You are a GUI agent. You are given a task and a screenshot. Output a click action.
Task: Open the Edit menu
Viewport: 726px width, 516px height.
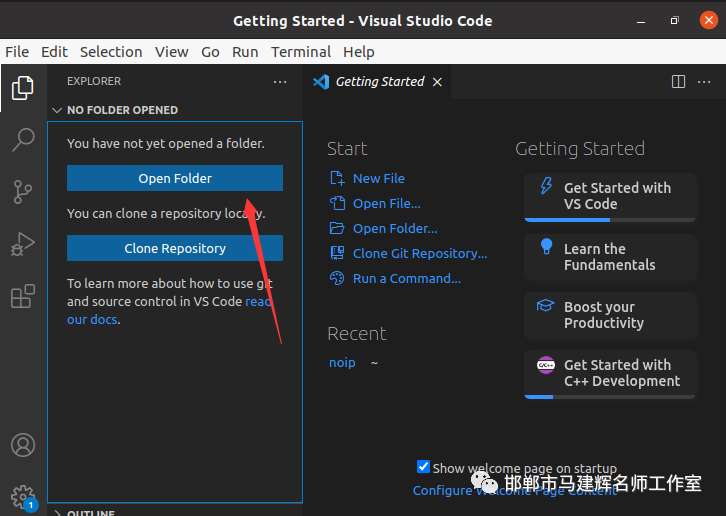54,52
